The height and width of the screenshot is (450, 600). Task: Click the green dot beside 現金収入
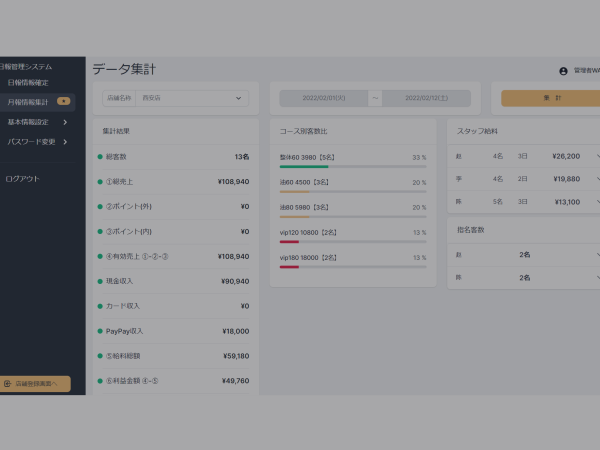(x=100, y=281)
